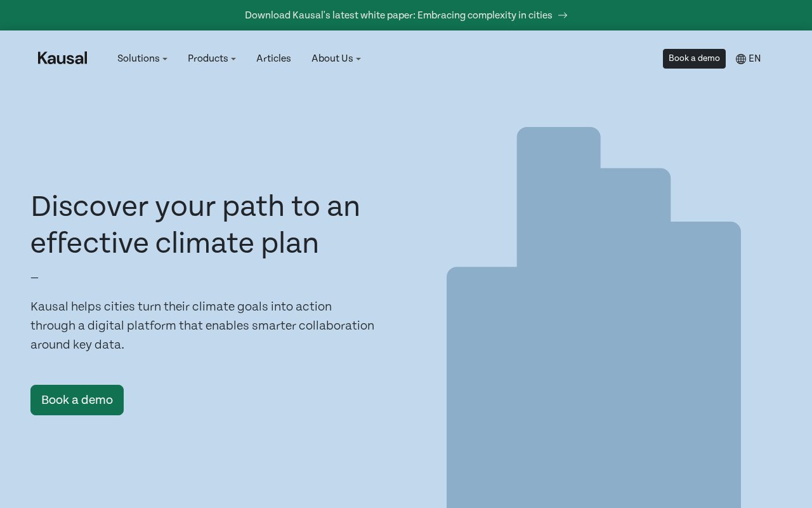812x508 pixels.
Task: Expand the Solutions dropdown menu
Action: (142, 58)
